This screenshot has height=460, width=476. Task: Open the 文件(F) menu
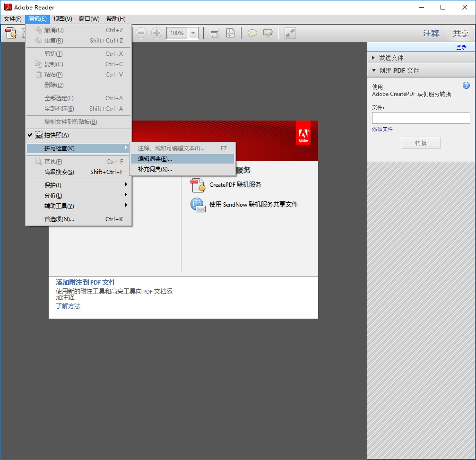tap(12, 19)
